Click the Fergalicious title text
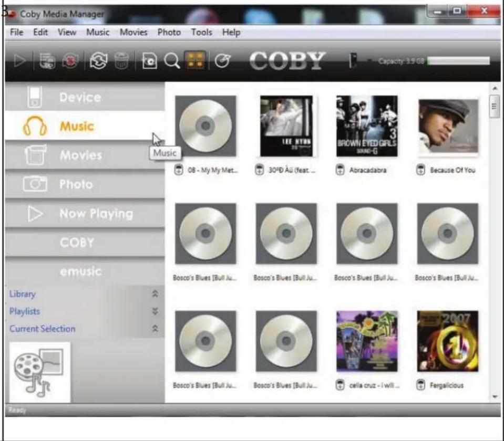 coord(447,385)
